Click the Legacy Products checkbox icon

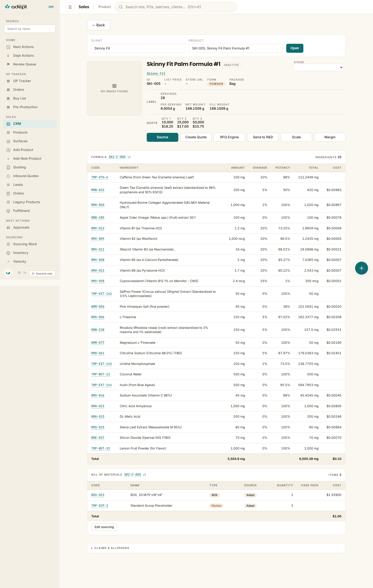(8, 202)
